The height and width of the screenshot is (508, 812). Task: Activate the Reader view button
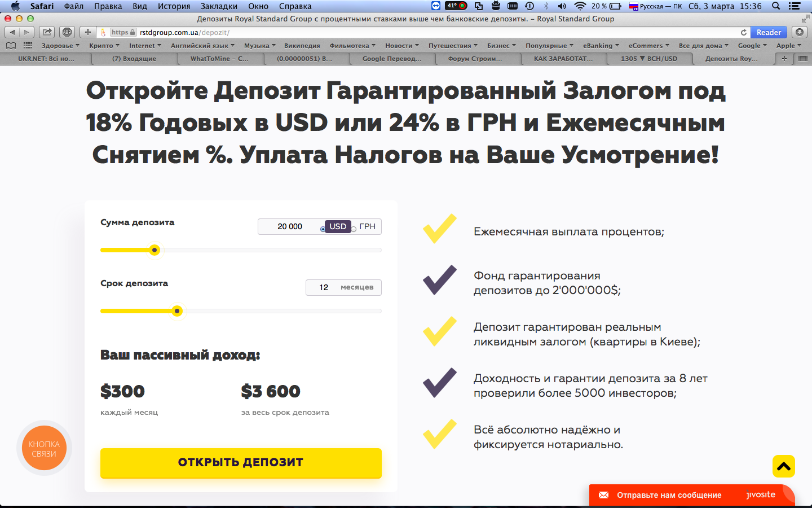(x=769, y=32)
